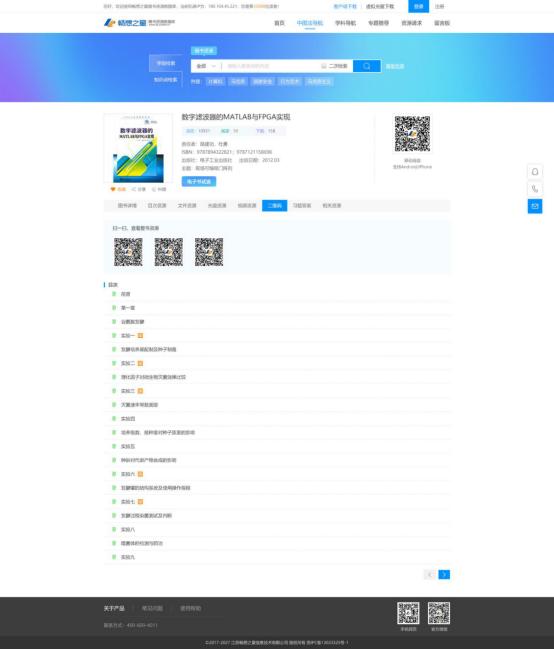
Task: Click the 电子书试读 button
Action: coord(199,181)
